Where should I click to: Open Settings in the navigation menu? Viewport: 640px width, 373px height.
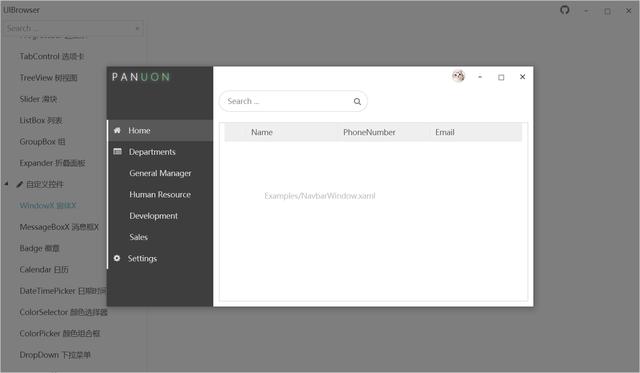tap(160, 258)
